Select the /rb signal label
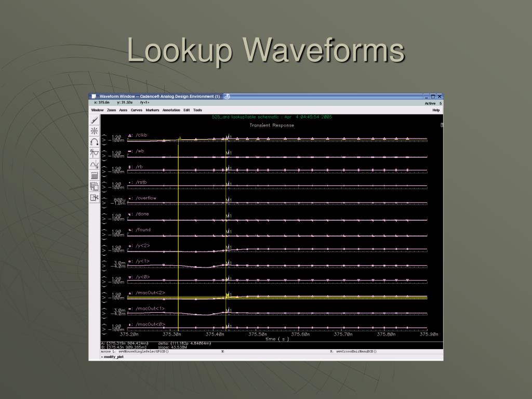Screen dimensions: 532x399 (139, 167)
